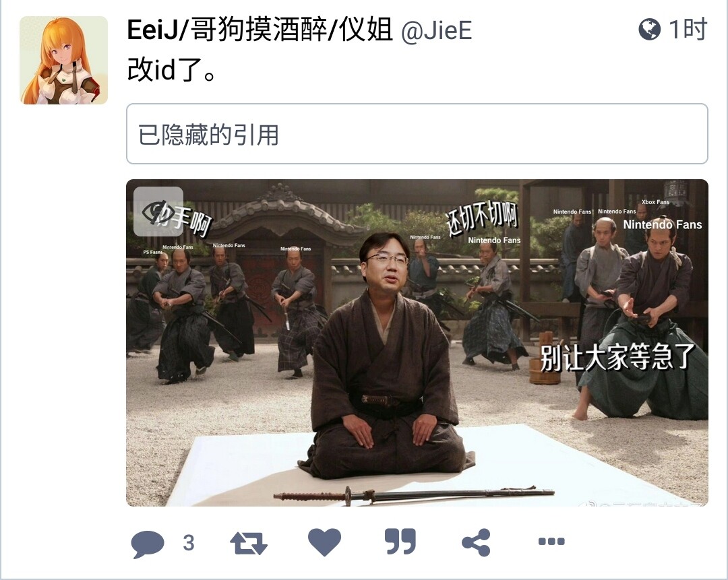Click the globe public visibility icon
This screenshot has width=728, height=580.
click(x=650, y=30)
